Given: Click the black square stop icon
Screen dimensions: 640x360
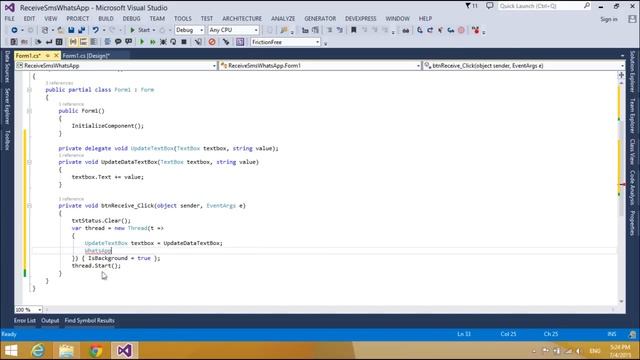Looking at the screenshot, I should coord(184,42).
